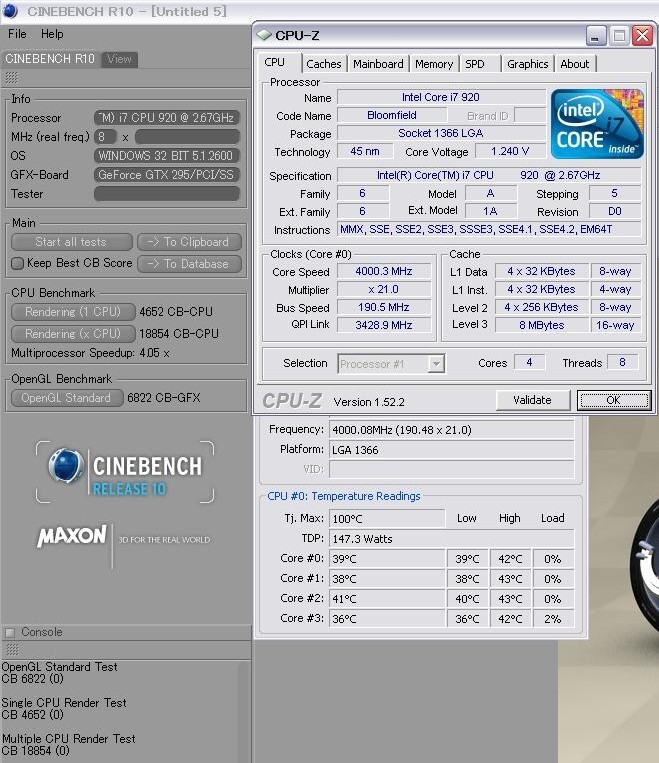The height and width of the screenshot is (763, 659).
Task: Click the Threads value 8
Action: click(622, 363)
